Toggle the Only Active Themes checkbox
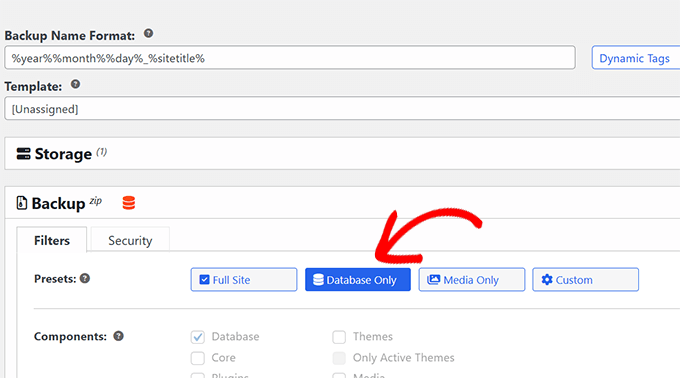The width and height of the screenshot is (680, 378). pos(339,358)
